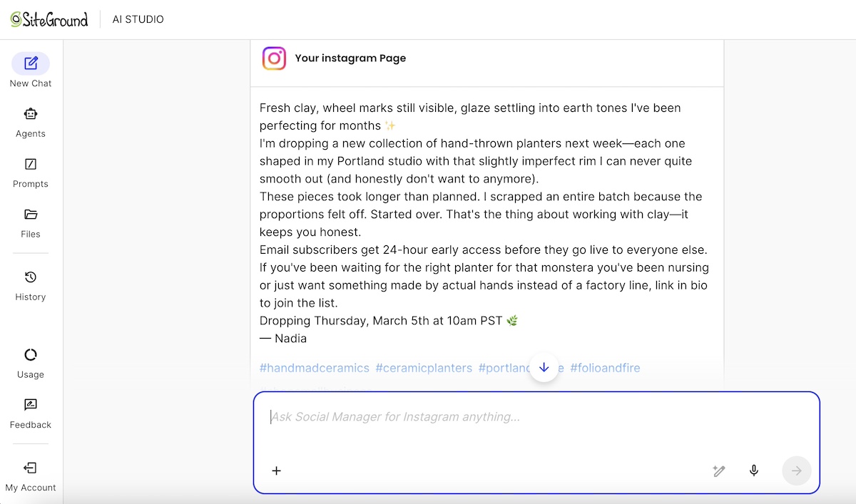The image size is (856, 504).
Task: Start a New Chat
Action: click(x=30, y=68)
